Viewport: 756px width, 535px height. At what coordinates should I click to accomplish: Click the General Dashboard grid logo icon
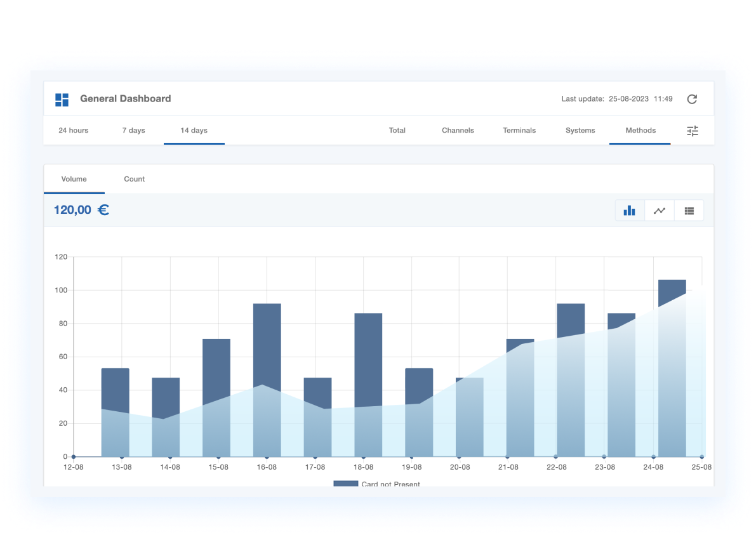tap(62, 100)
